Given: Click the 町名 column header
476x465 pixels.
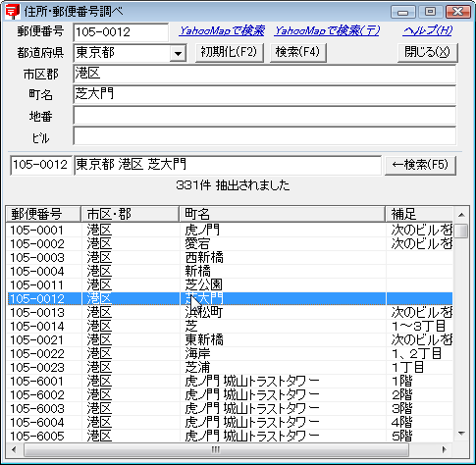Looking at the screenshot, I should (x=282, y=214).
